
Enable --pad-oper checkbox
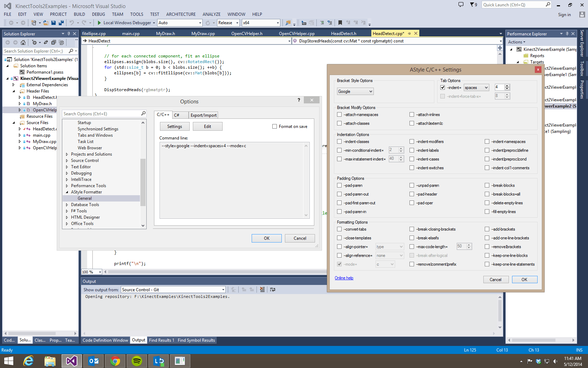point(412,203)
